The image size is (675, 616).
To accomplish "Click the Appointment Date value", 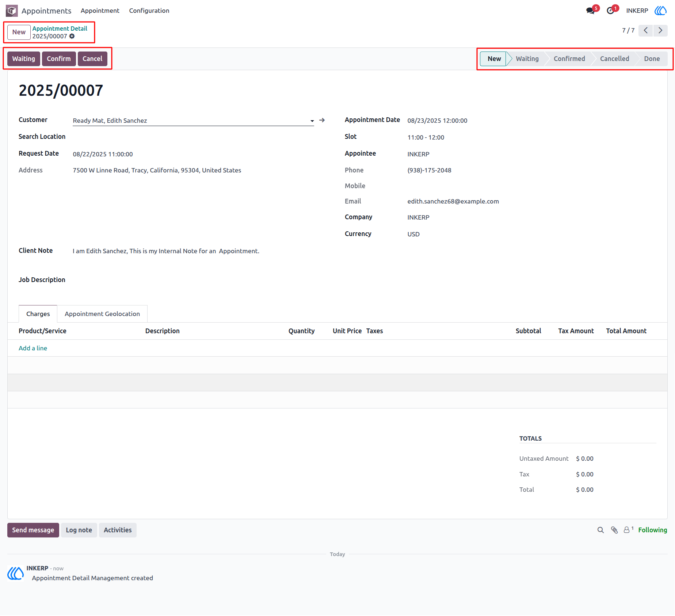I will [x=437, y=121].
